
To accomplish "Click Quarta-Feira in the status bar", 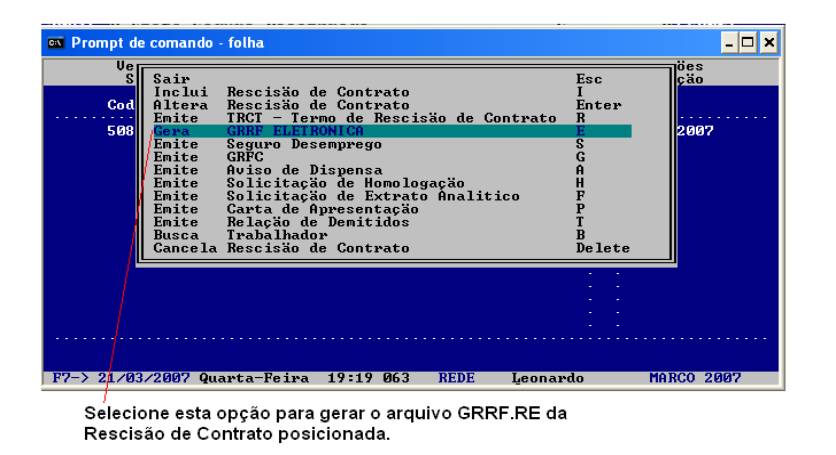I will [x=254, y=378].
